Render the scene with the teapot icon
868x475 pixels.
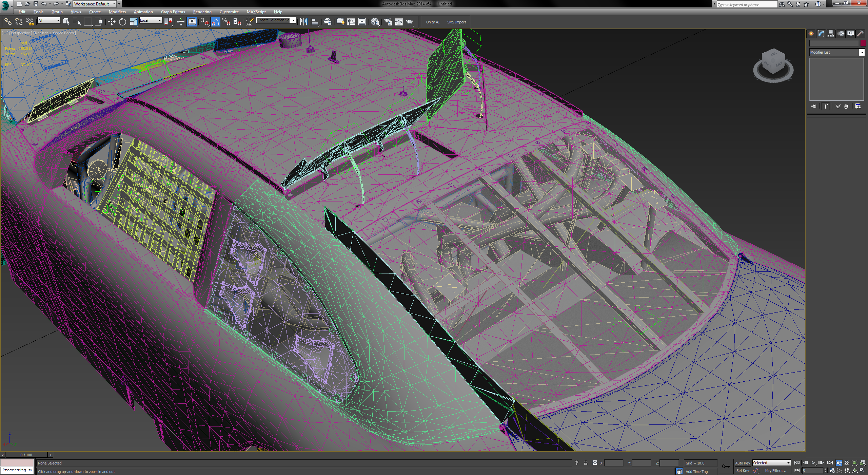409,21
